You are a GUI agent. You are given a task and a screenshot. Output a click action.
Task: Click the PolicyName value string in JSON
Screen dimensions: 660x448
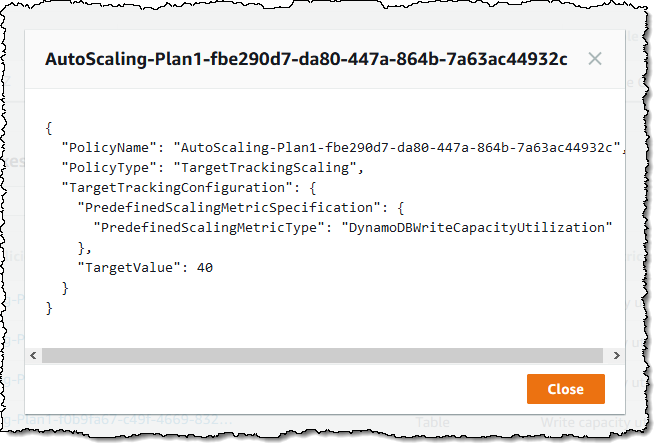396,148
